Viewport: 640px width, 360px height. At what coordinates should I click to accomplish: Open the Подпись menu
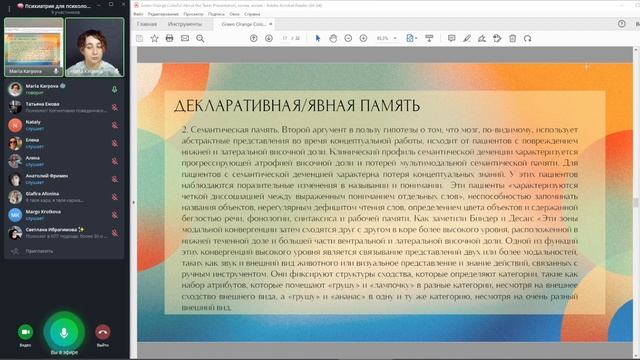point(216,14)
